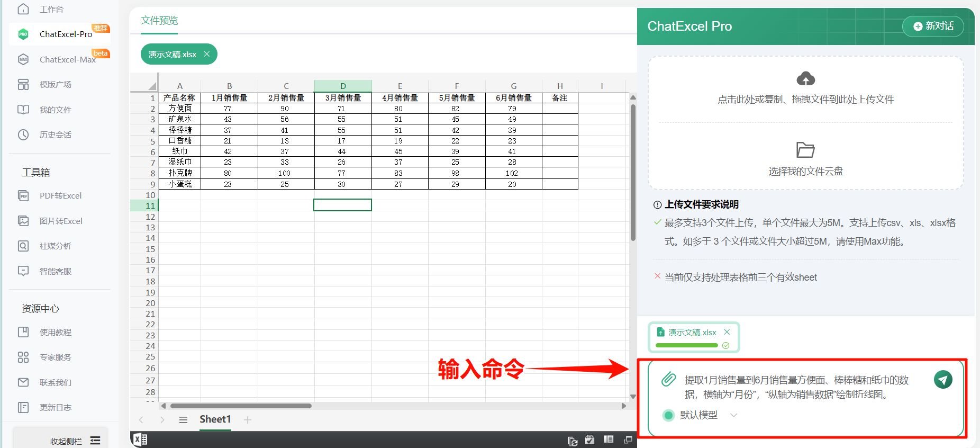The width and height of the screenshot is (980, 448).
Task: Switch to the Sheet1 tab
Action: [215, 419]
